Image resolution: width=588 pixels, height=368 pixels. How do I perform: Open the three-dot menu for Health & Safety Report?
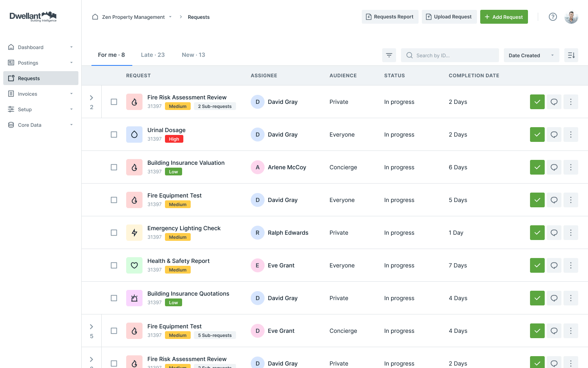[570, 265]
